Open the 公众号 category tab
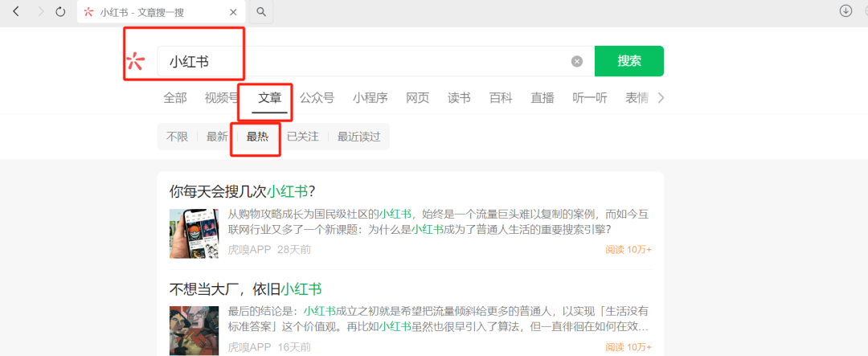Screen dimensions: 868x356 click(317, 98)
